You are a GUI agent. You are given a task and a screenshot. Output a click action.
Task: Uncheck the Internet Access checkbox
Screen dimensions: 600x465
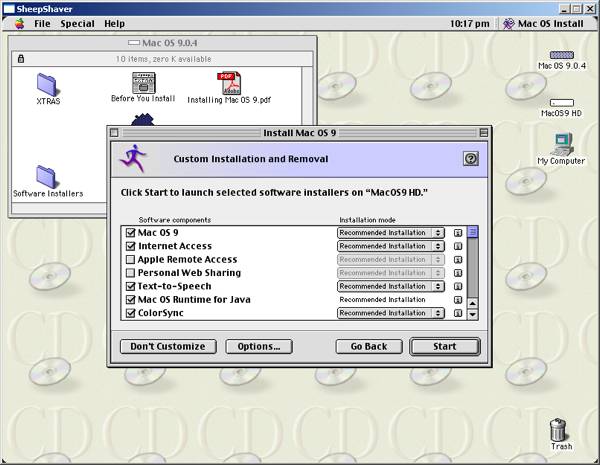(130, 246)
